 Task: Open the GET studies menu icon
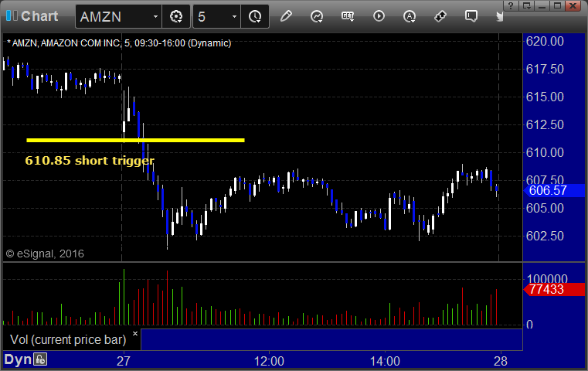(x=348, y=16)
